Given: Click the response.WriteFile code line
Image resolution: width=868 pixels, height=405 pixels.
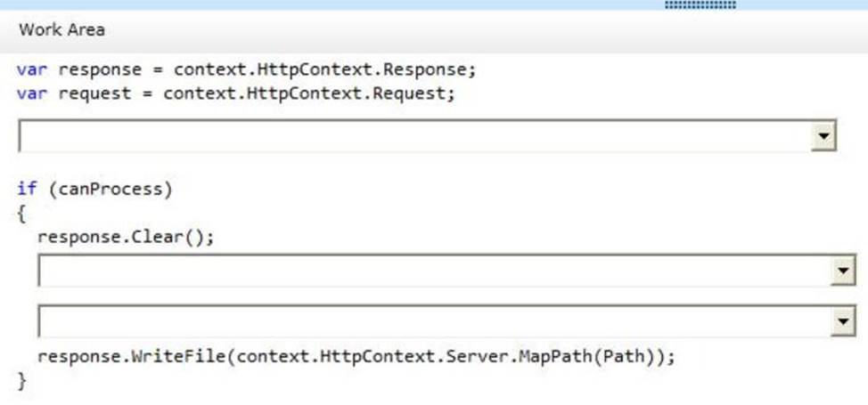Looking at the screenshot, I should tap(356, 357).
